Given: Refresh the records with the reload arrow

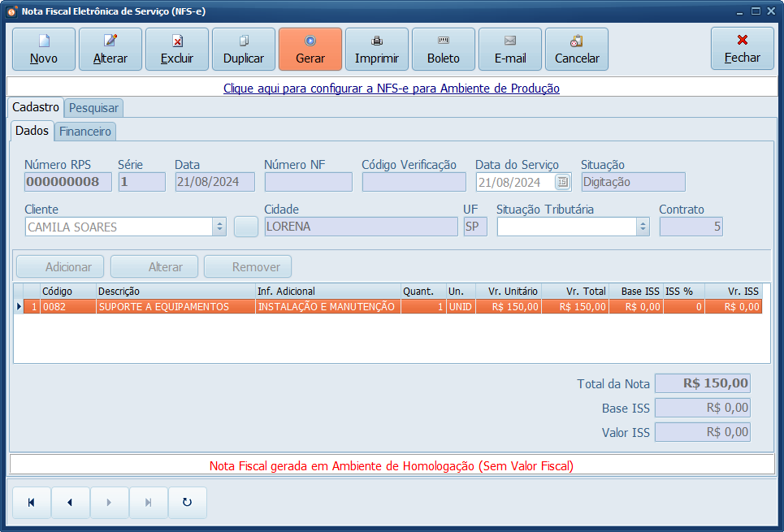Looking at the screenshot, I should (x=187, y=503).
